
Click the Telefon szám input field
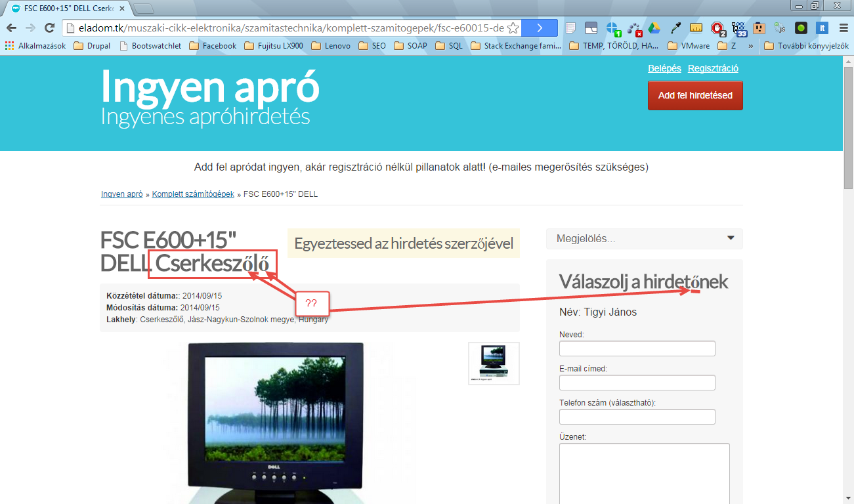[637, 416]
